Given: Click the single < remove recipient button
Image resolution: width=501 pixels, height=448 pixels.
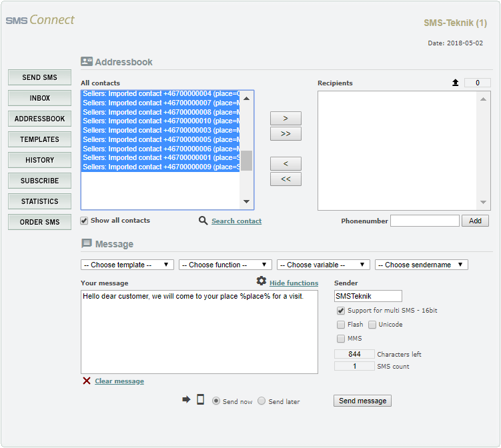Looking at the screenshot, I should 286,164.
